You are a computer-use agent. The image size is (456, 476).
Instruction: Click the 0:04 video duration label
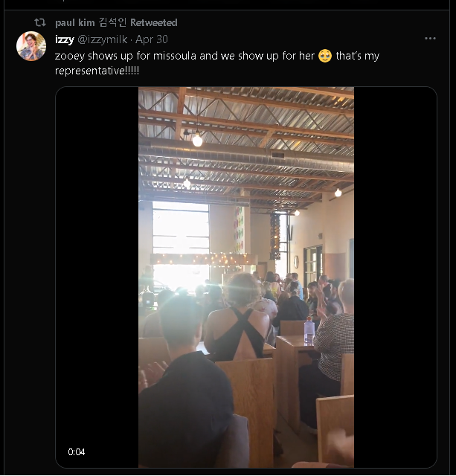76,451
